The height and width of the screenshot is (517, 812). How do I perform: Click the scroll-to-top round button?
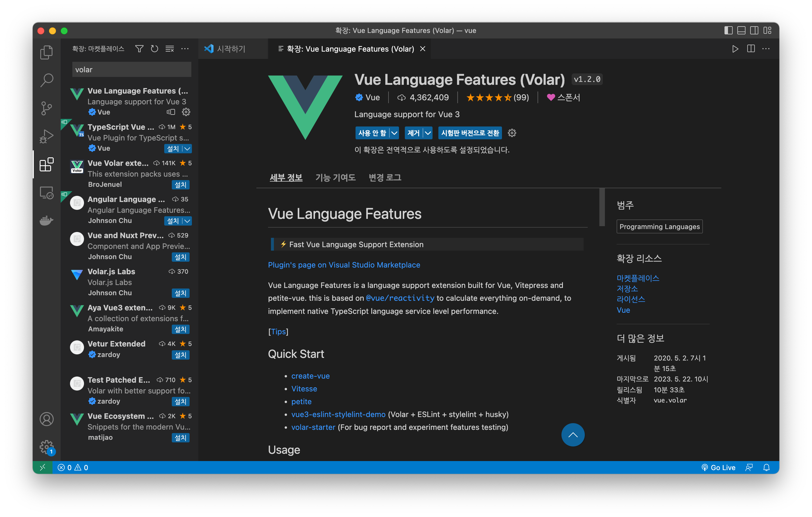(573, 435)
